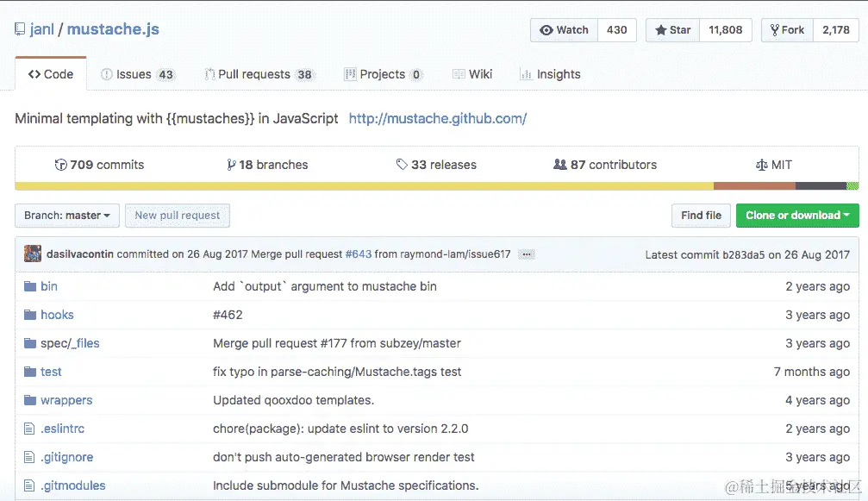Click the hooks folder icon

point(30,315)
